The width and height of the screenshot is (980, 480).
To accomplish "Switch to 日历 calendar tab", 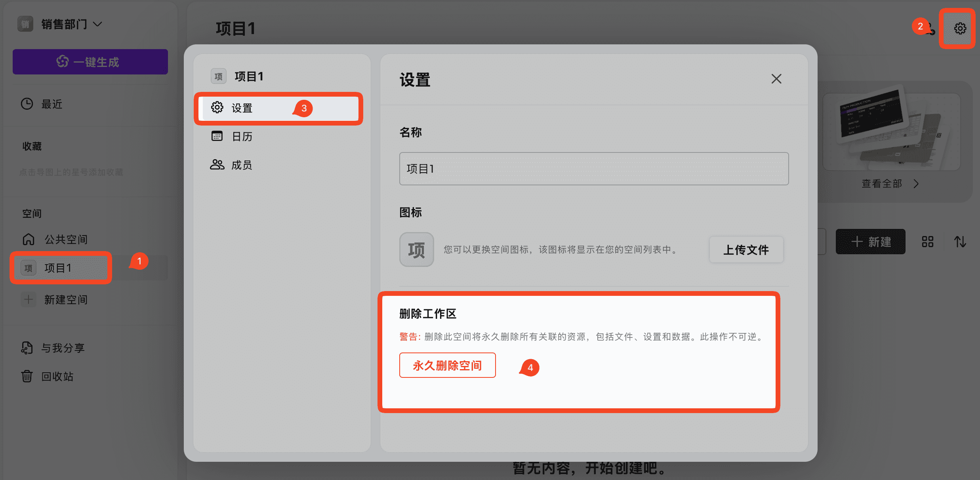I will [242, 137].
